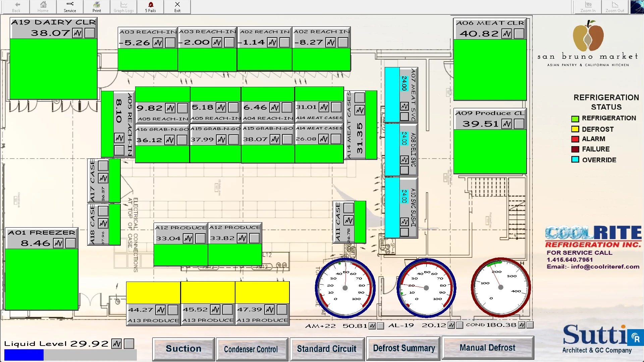644x362 pixels.
Task: Open the graph icon beside Liquid Level 29.92
Action: (117, 344)
